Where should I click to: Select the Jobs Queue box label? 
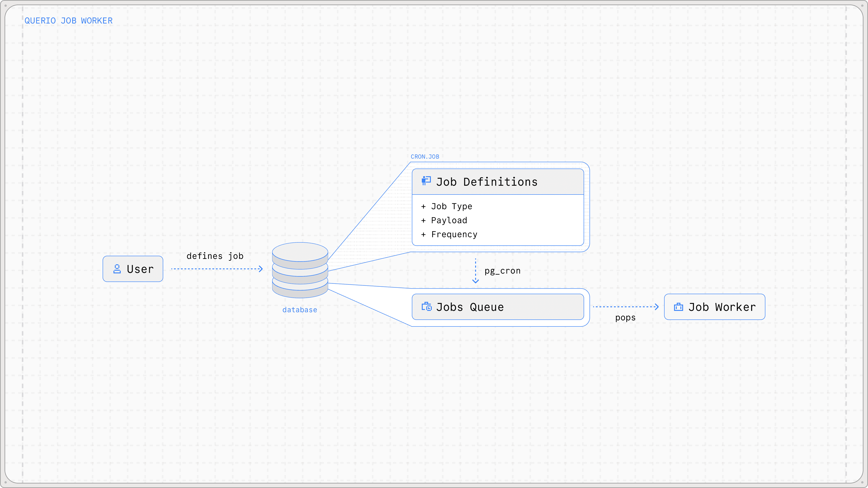(470, 307)
